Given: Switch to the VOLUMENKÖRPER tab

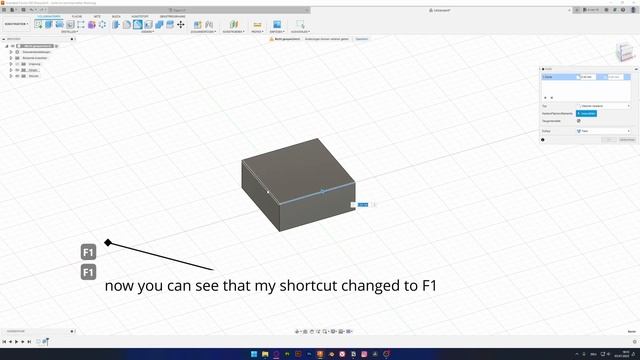Looking at the screenshot, I should (x=49, y=16).
